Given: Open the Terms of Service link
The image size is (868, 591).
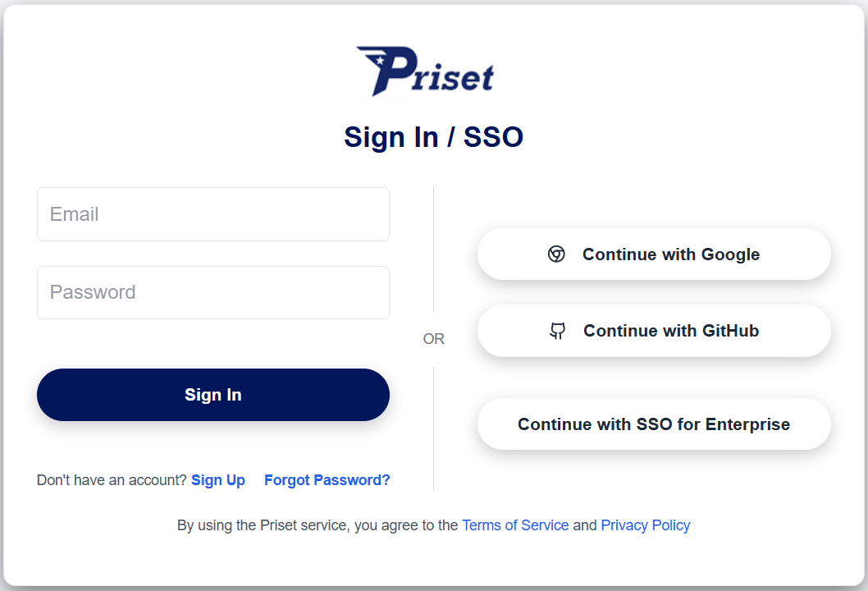Looking at the screenshot, I should click(515, 525).
